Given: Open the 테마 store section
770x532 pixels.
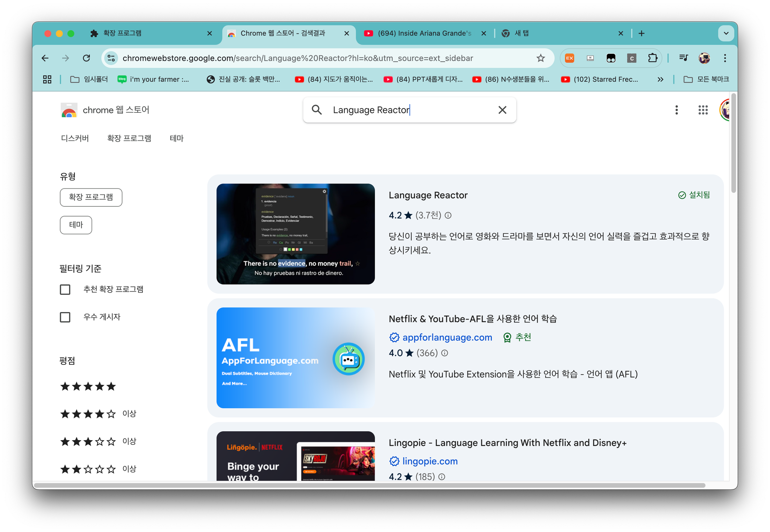Looking at the screenshot, I should tap(176, 138).
